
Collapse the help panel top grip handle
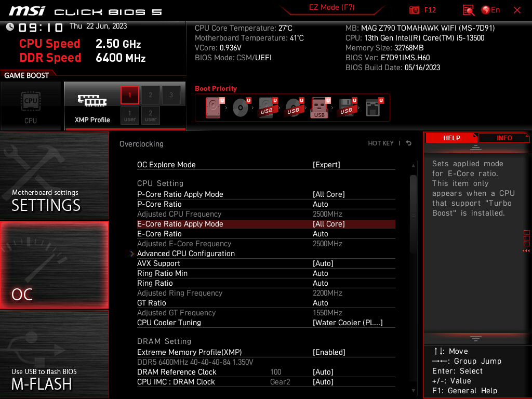[476, 147]
